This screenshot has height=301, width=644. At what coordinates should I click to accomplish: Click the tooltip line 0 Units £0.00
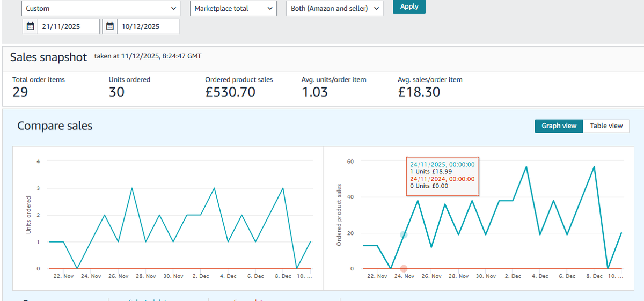click(x=429, y=186)
